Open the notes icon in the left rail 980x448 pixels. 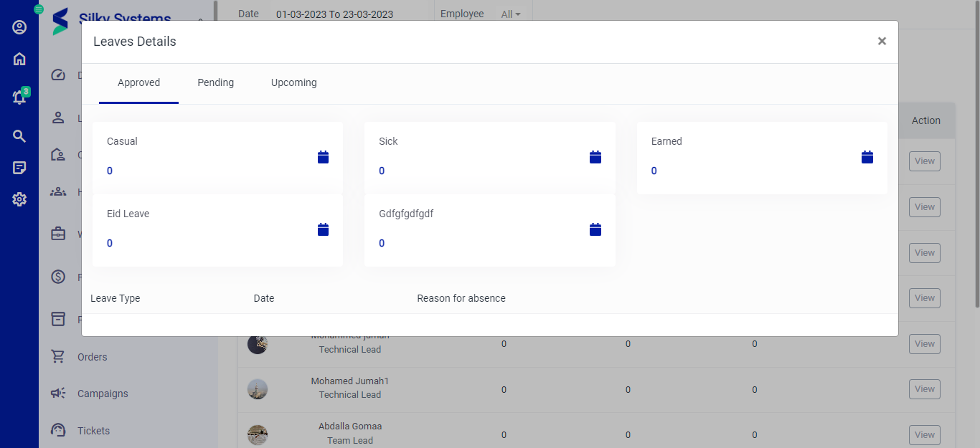point(19,168)
